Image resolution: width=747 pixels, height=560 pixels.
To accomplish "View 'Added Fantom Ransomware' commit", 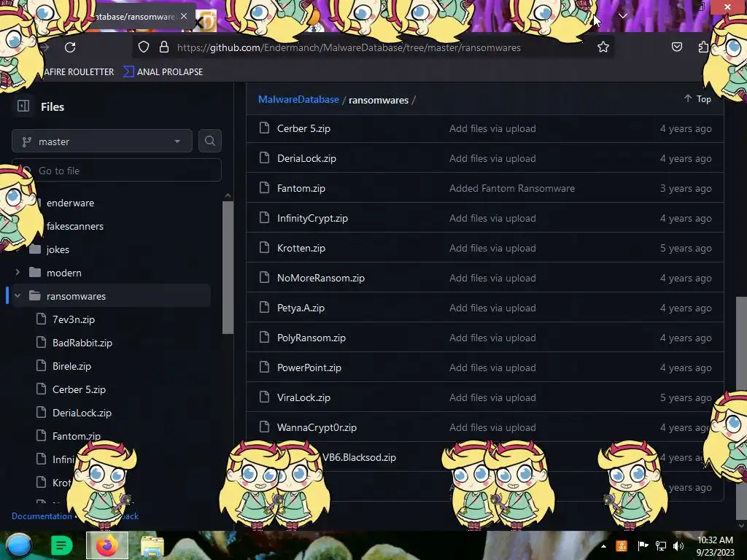I will pos(511,189).
